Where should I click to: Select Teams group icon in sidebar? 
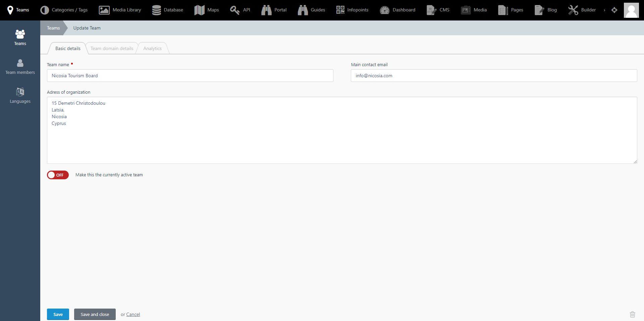coord(20,34)
